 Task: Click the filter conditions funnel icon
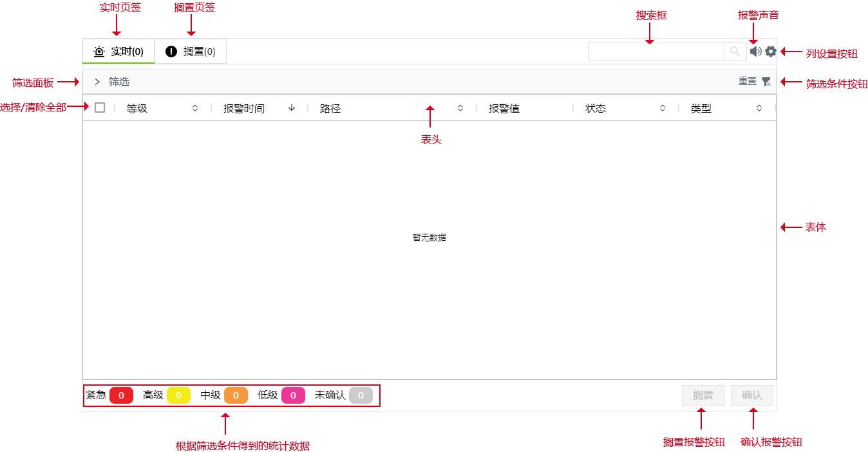coord(766,82)
